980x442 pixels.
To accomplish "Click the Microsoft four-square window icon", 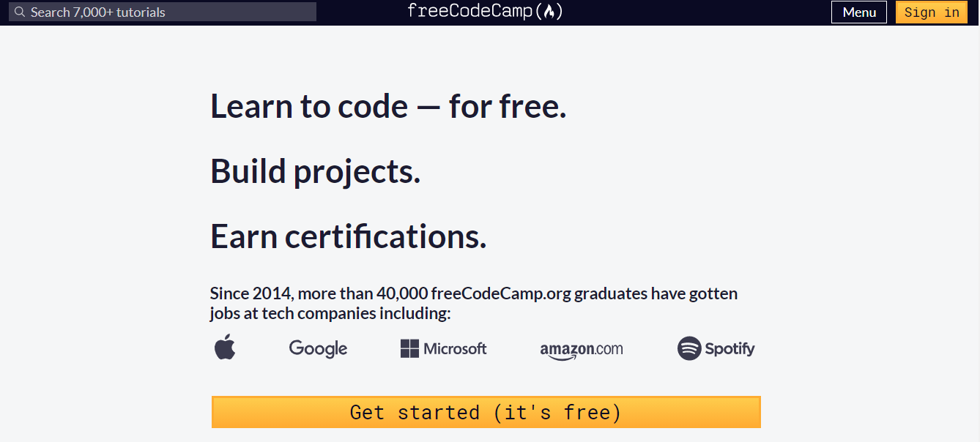I will click(x=409, y=348).
